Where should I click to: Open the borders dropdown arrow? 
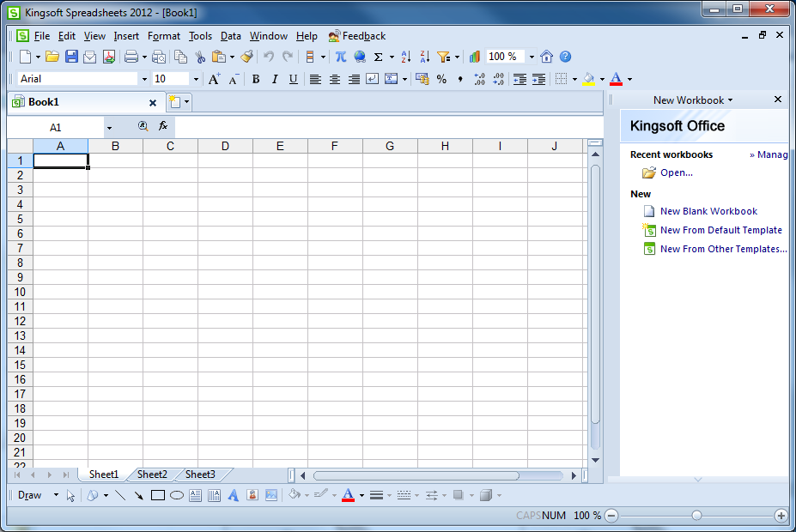click(x=574, y=79)
